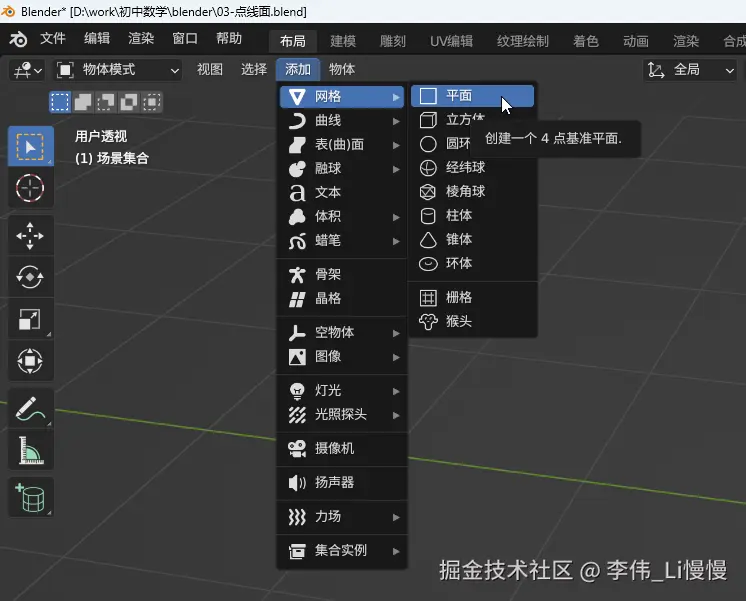The height and width of the screenshot is (601, 746).
Task: Expand the 灯光 submenu
Action: point(342,391)
